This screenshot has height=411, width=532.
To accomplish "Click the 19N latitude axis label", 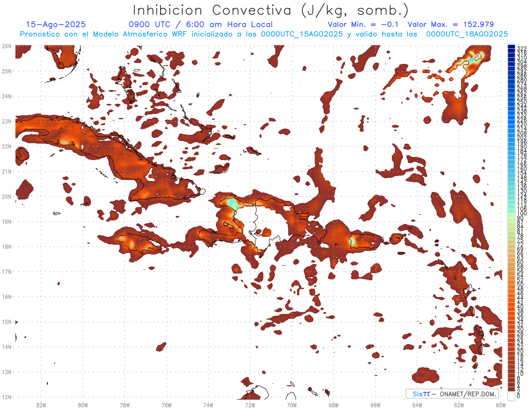I will 6,221.
